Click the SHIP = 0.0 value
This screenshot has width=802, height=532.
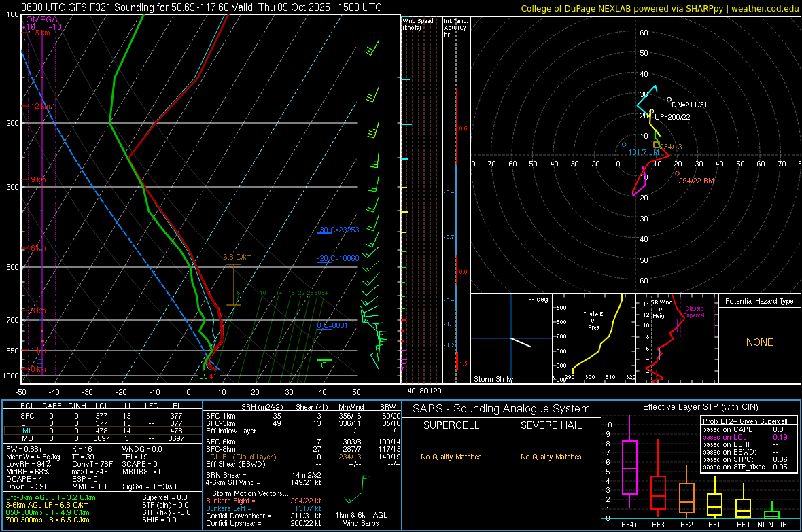point(159,520)
